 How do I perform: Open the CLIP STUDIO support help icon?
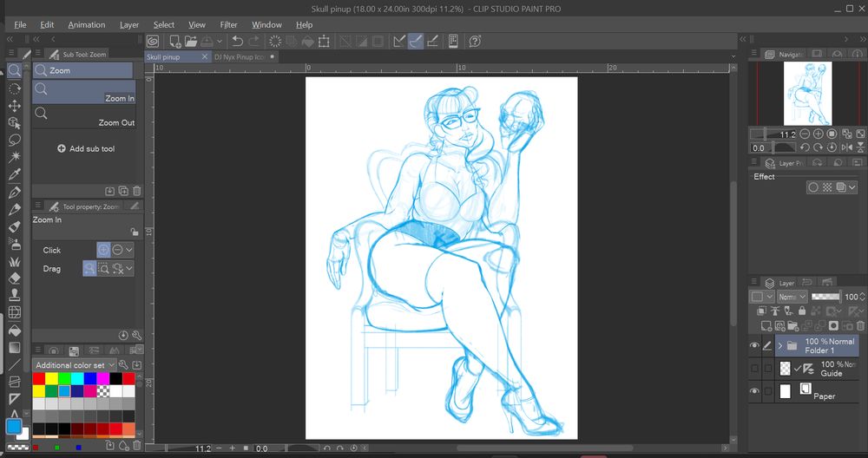[x=475, y=42]
